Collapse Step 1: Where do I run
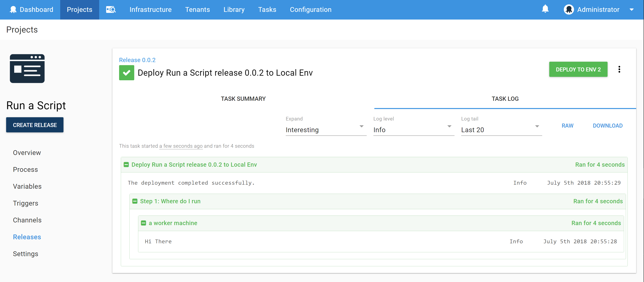The width and height of the screenshot is (644, 282). pos(135,201)
